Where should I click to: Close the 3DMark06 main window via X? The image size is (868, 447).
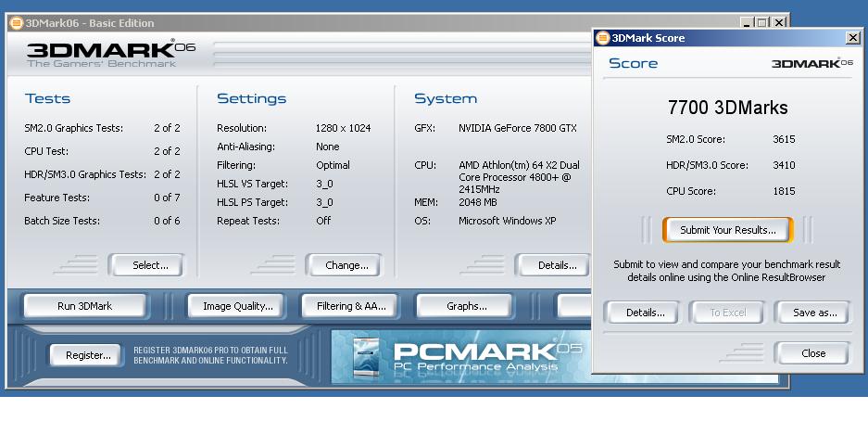coord(779,22)
